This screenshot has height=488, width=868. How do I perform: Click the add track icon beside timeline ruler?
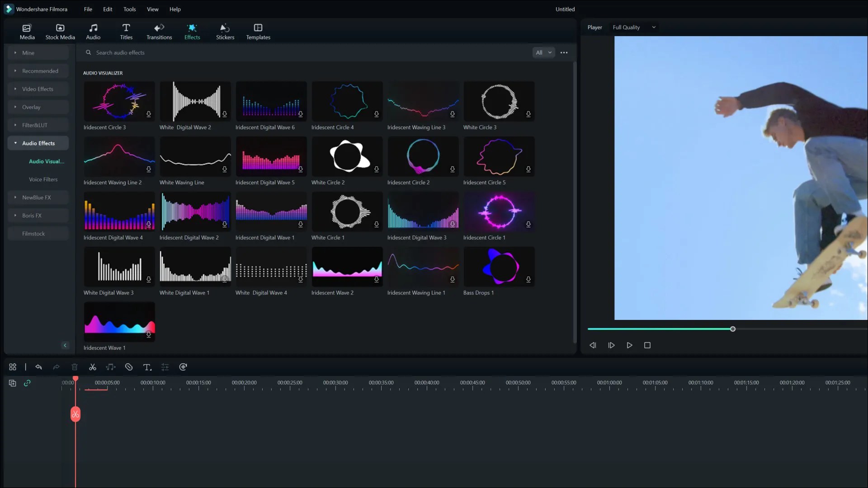tap(13, 383)
